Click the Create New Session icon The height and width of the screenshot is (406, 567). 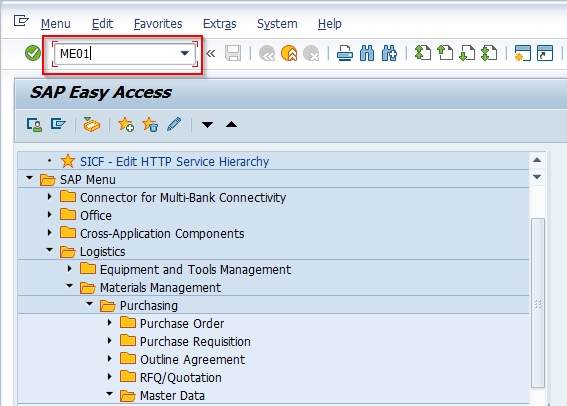(523, 54)
